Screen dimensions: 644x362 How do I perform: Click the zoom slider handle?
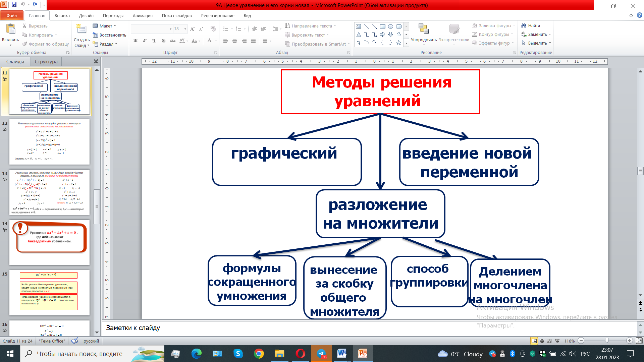pos(606,341)
